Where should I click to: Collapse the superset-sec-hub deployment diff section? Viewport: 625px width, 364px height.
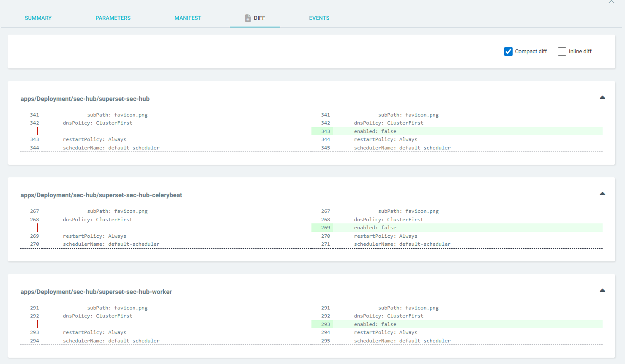tap(603, 98)
